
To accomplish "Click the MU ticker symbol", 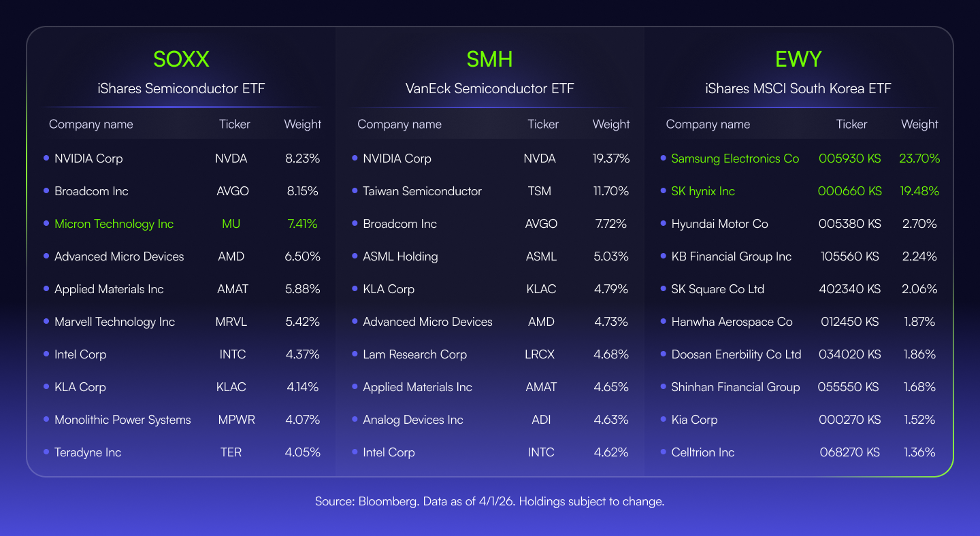I will 231,224.
